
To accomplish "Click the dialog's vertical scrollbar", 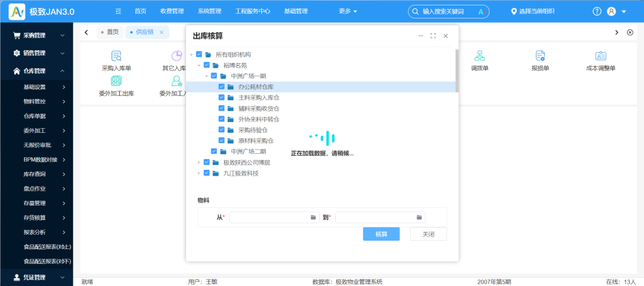I will (457, 71).
